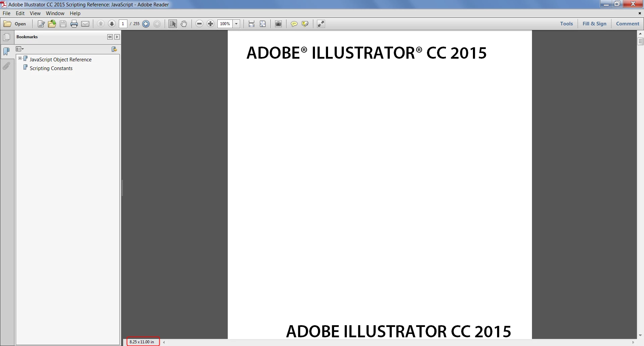Viewport: 644px width, 346px height.
Task: Open the Tools pane
Action: 567,24
